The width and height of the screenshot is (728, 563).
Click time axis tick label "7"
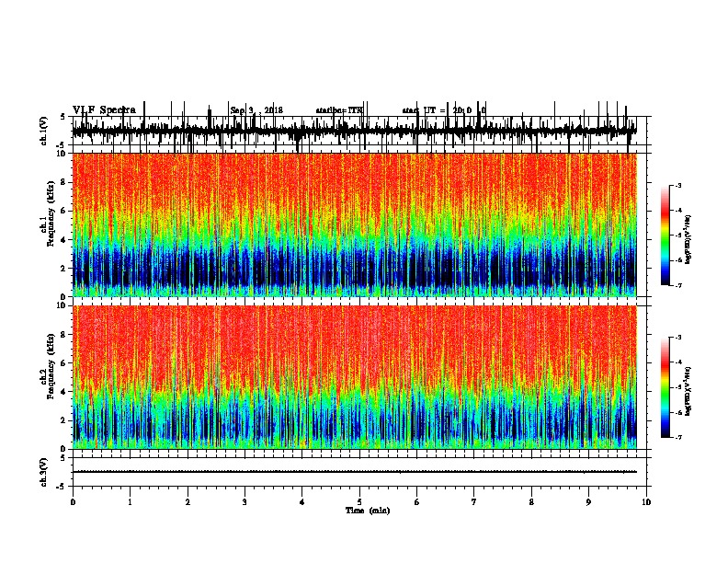pyautogui.click(x=474, y=502)
